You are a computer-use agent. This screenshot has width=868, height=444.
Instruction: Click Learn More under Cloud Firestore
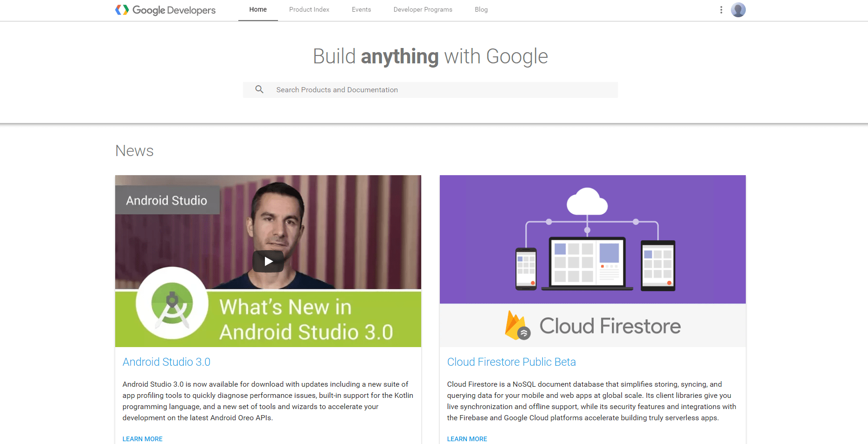coord(467,439)
